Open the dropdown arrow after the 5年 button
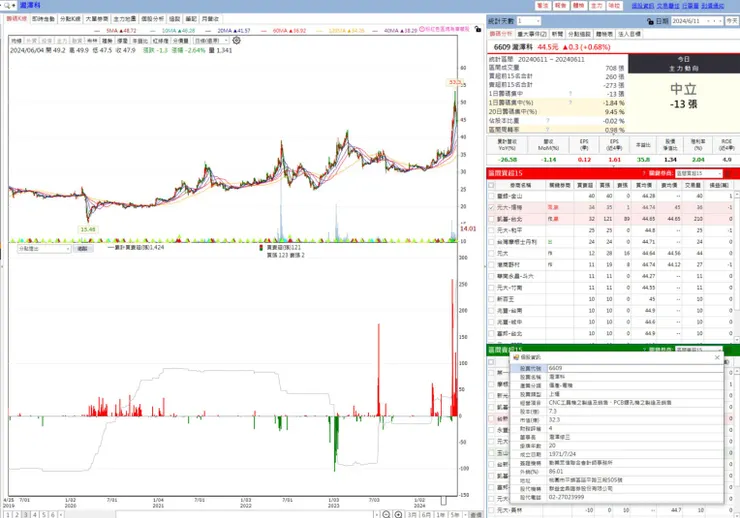 click(465, 515)
